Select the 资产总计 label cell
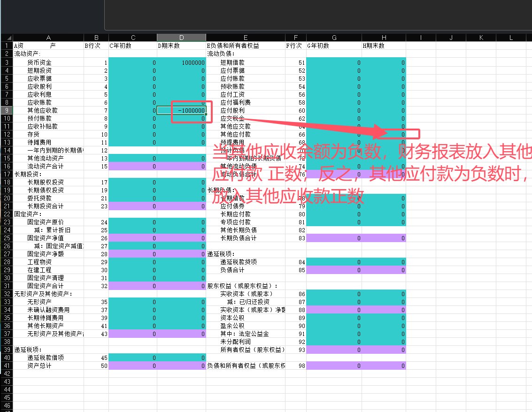The height and width of the screenshot is (412, 532). coord(39,366)
